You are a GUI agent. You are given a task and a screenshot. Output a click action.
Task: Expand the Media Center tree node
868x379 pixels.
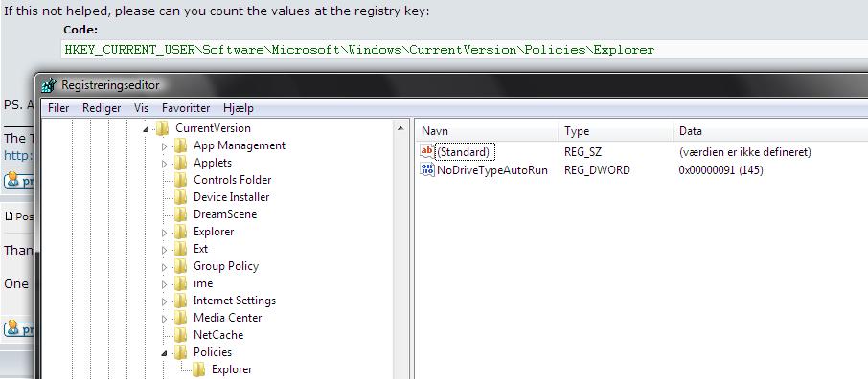(x=164, y=319)
